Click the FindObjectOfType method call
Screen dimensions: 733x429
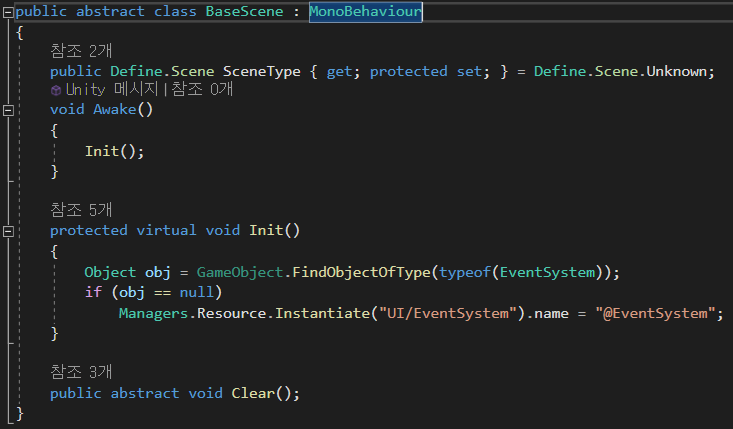point(361,272)
